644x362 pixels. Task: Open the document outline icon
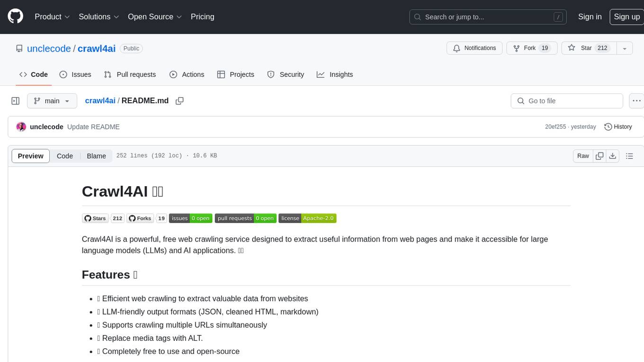(629, 156)
